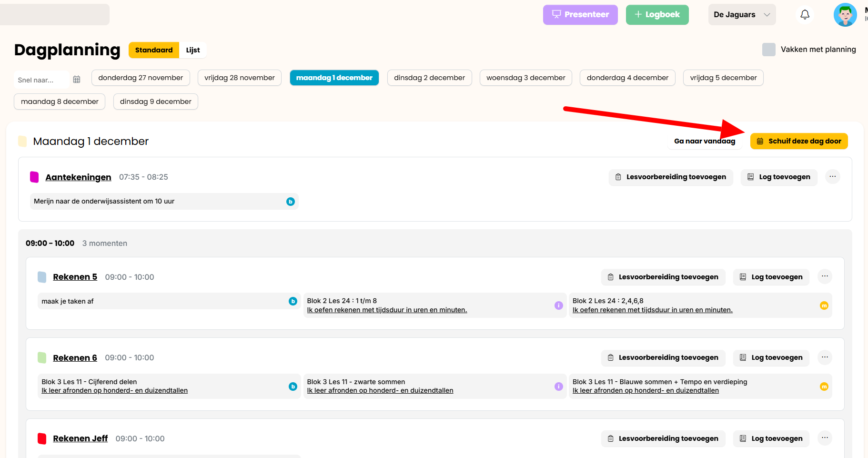Click purple 'i' badge on Blok 2 Les 24
Screen dimensions: 868x458
point(559,305)
